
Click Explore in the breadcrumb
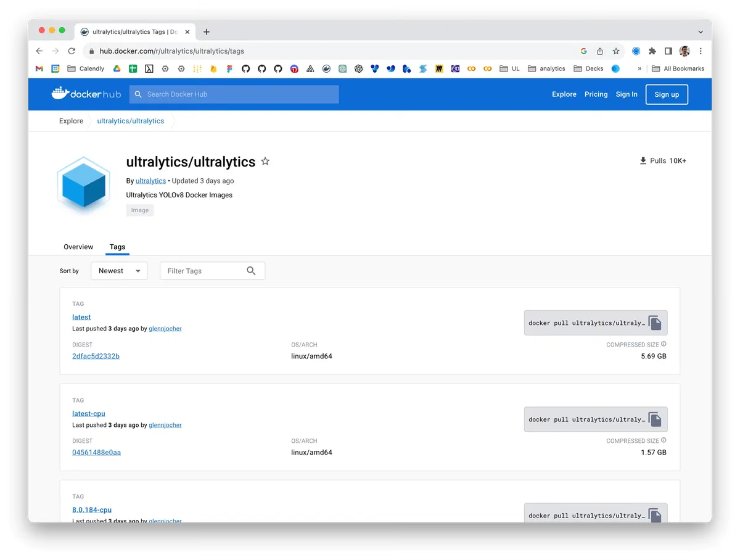pos(71,121)
